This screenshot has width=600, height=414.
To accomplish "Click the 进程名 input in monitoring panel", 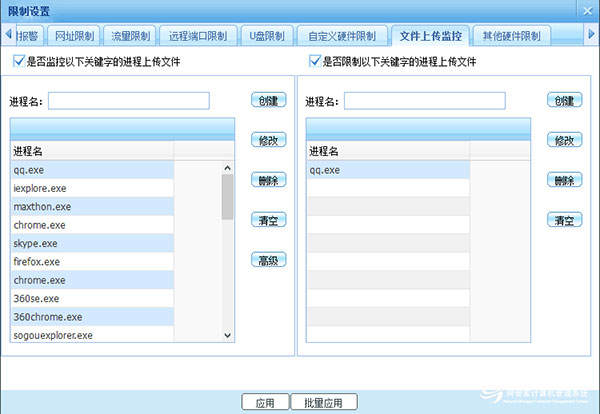I will click(129, 101).
